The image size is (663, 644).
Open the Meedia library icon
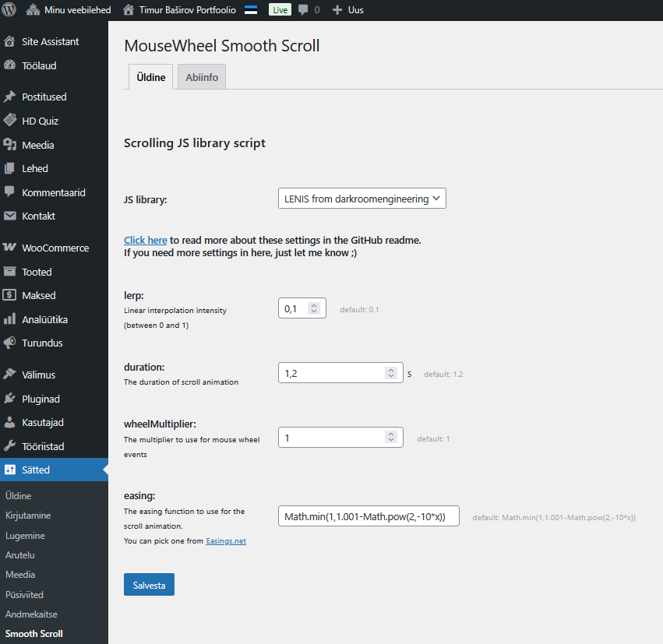9,145
